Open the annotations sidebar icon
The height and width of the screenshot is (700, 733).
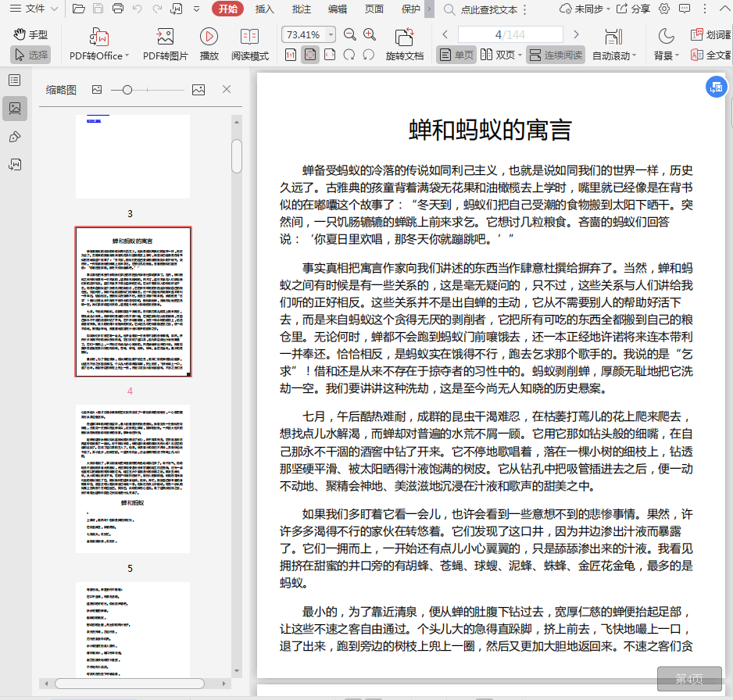[x=15, y=137]
